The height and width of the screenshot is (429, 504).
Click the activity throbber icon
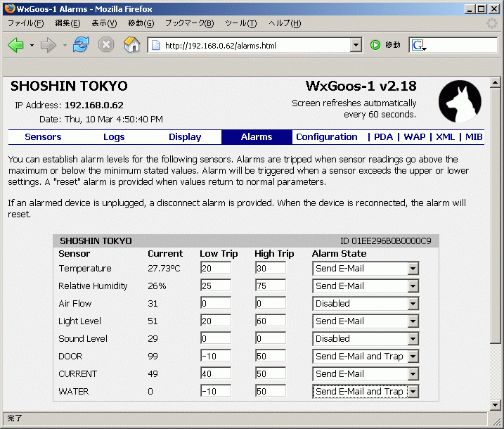click(492, 23)
